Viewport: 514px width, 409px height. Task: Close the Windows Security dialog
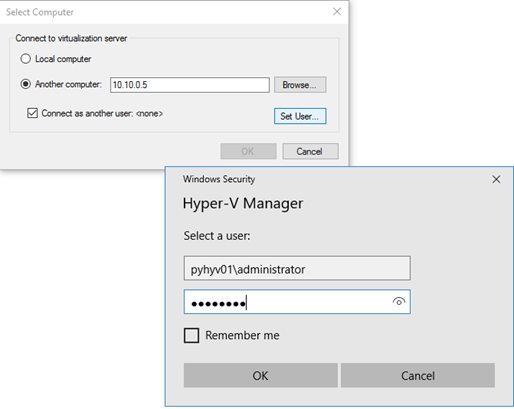coord(496,179)
